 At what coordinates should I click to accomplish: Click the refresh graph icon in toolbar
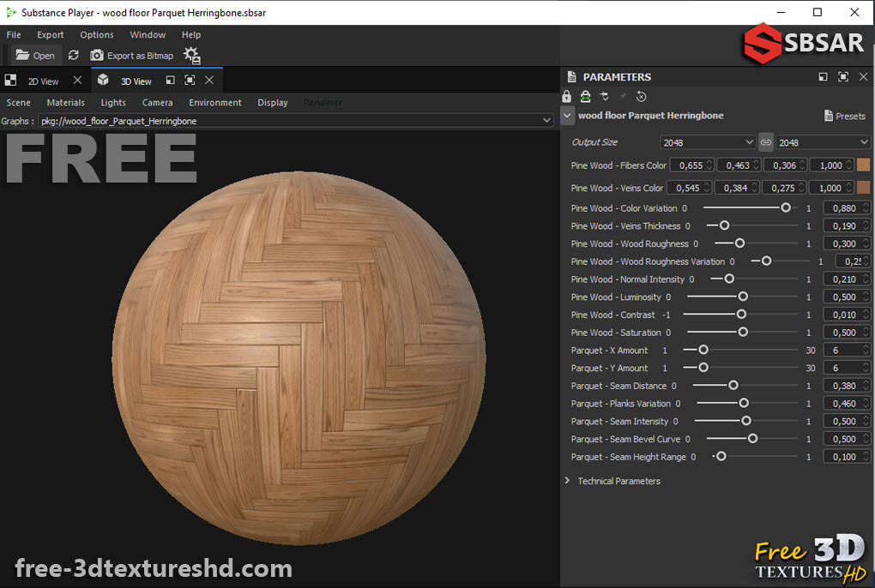73,55
